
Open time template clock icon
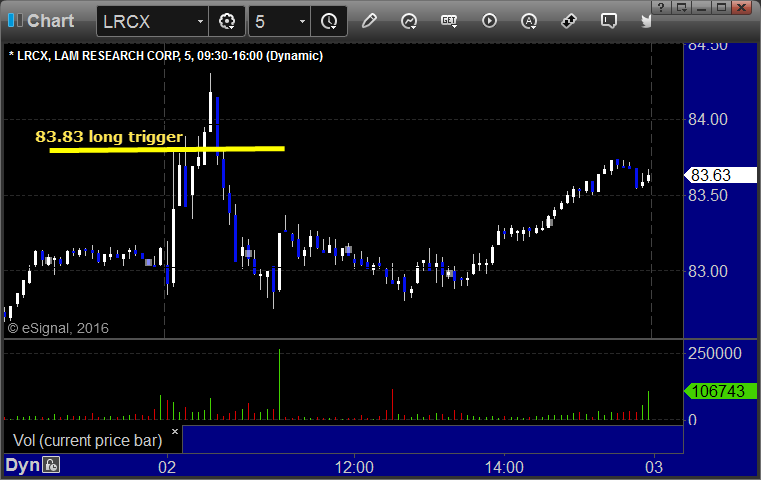pos(329,21)
